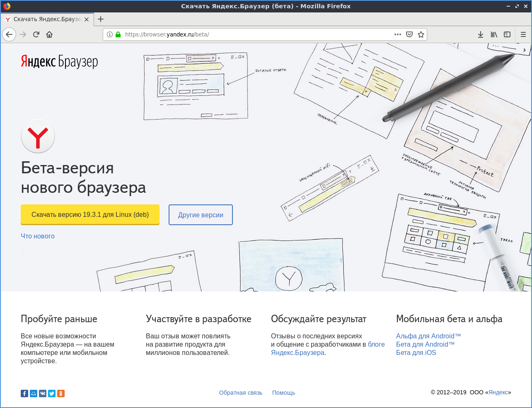Click the Бета-версия нового браузера headline
This screenshot has height=408, width=532.
[83, 177]
